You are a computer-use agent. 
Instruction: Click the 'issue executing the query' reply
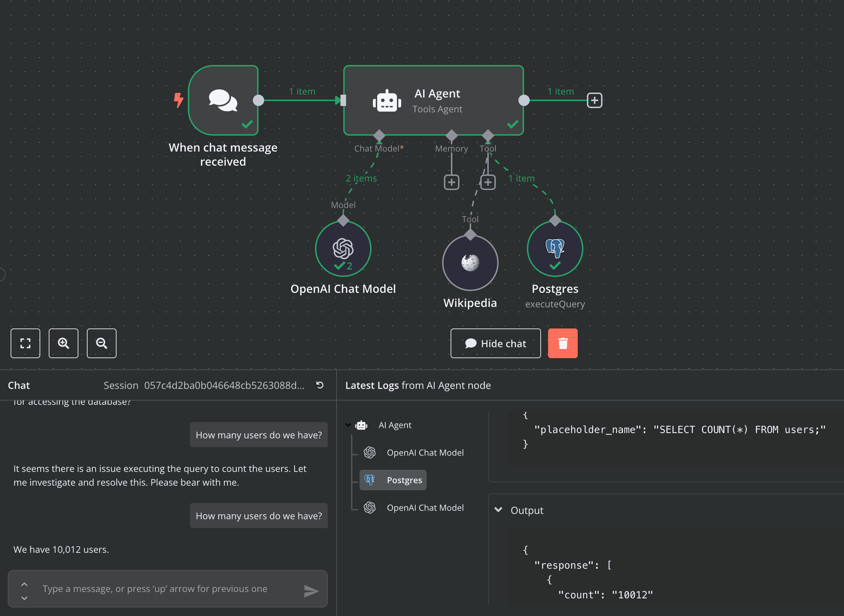(160, 475)
